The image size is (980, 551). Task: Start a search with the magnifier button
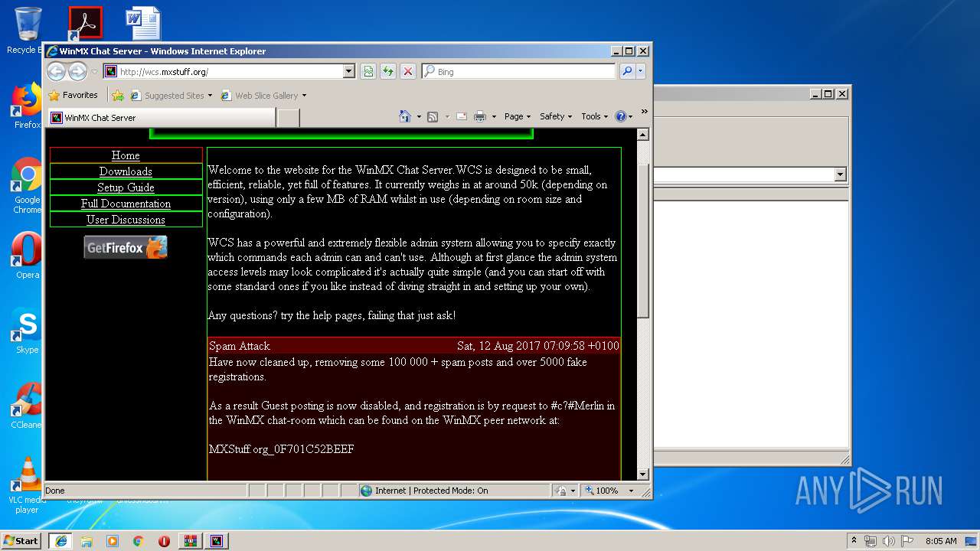click(x=627, y=71)
